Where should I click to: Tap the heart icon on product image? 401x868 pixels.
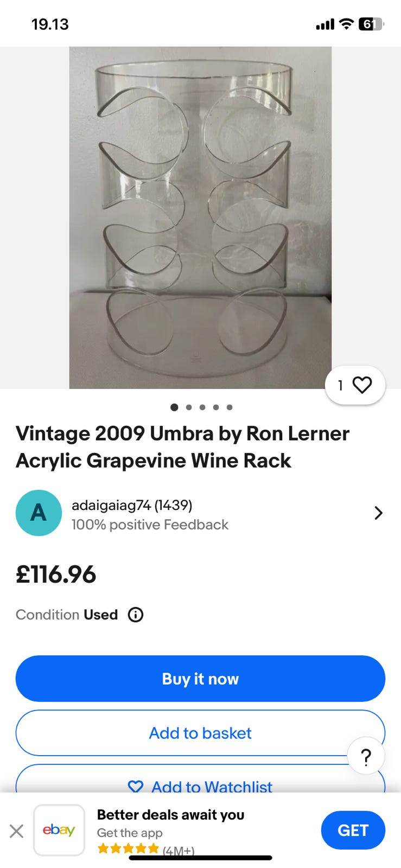362,385
